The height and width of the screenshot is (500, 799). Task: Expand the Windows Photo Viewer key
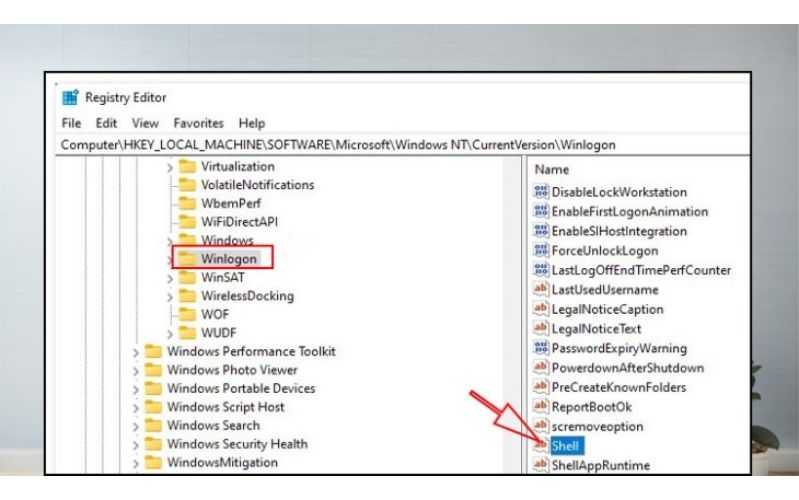tap(136, 371)
